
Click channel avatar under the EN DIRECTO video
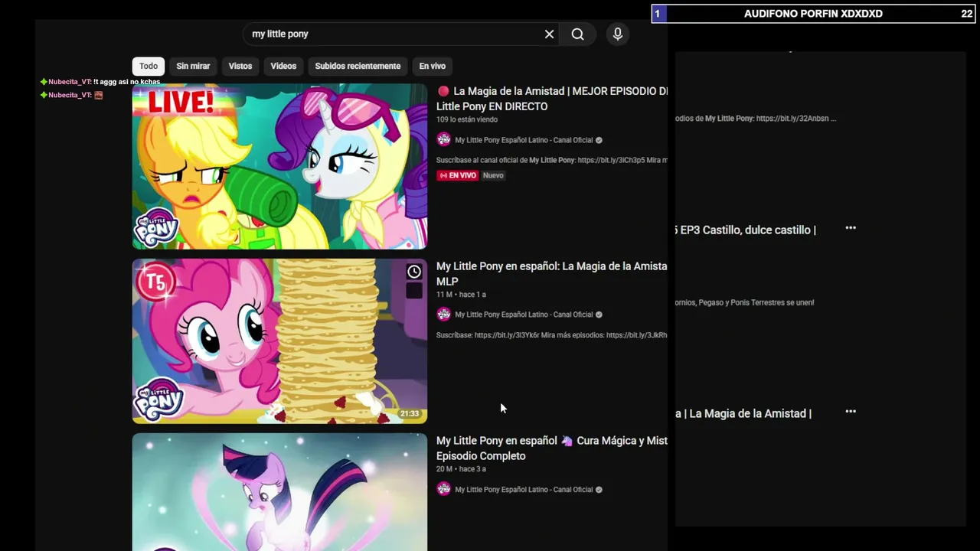point(443,139)
